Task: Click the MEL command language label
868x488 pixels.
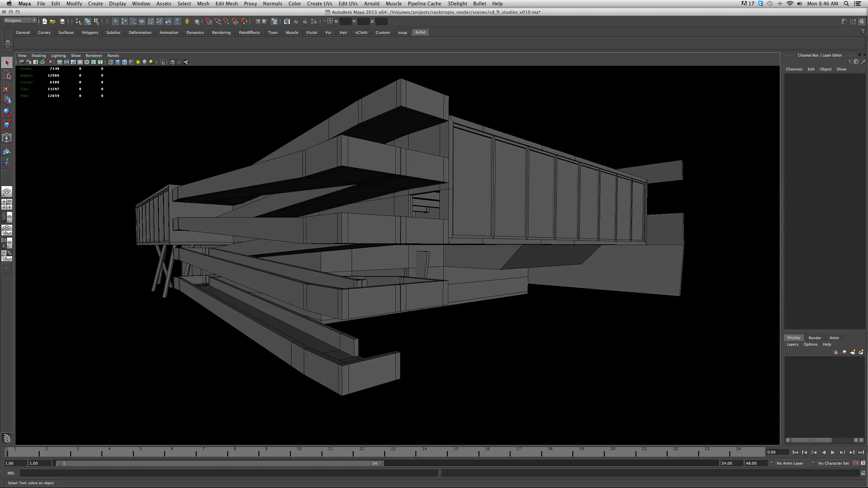Action: [11, 473]
